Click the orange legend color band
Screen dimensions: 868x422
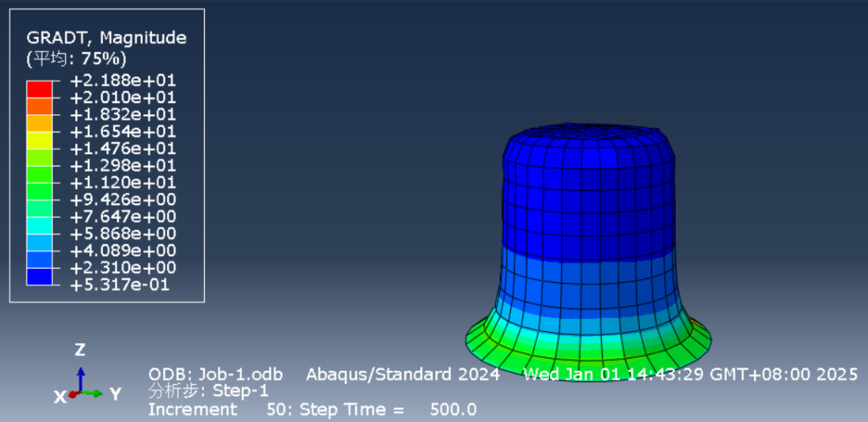(x=39, y=104)
